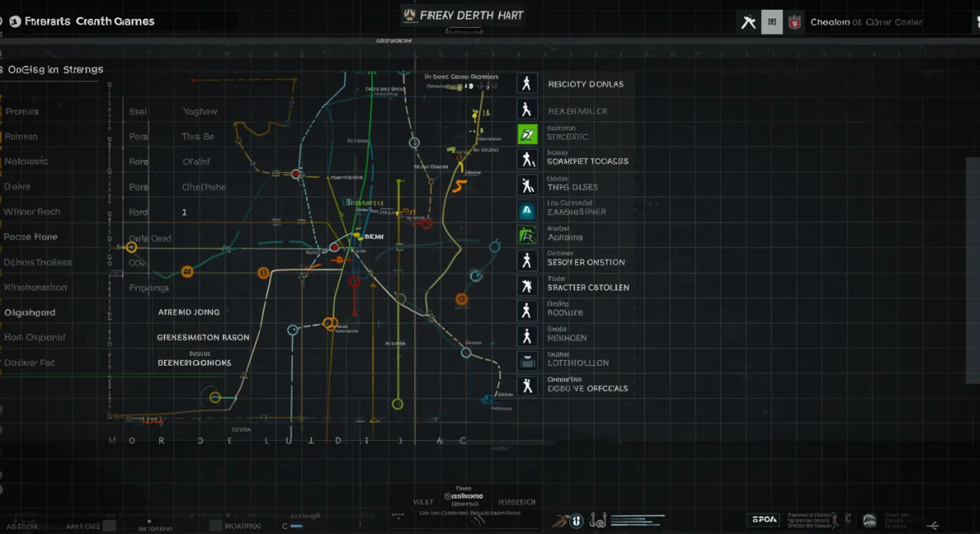
Task: Click the DOBG VE OFFCEALS player icon
Action: (528, 385)
